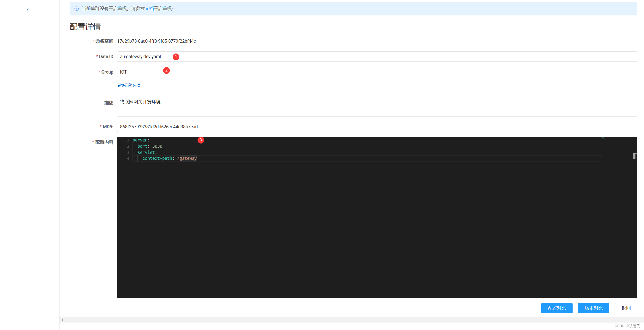Place cursor on the 'port: 3030' line
The image size is (644, 330).
click(x=150, y=146)
